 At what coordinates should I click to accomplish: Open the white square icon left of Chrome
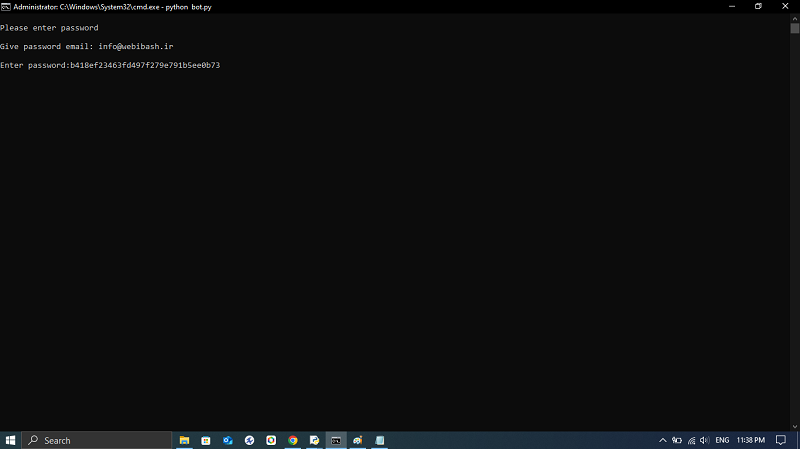tap(271, 440)
